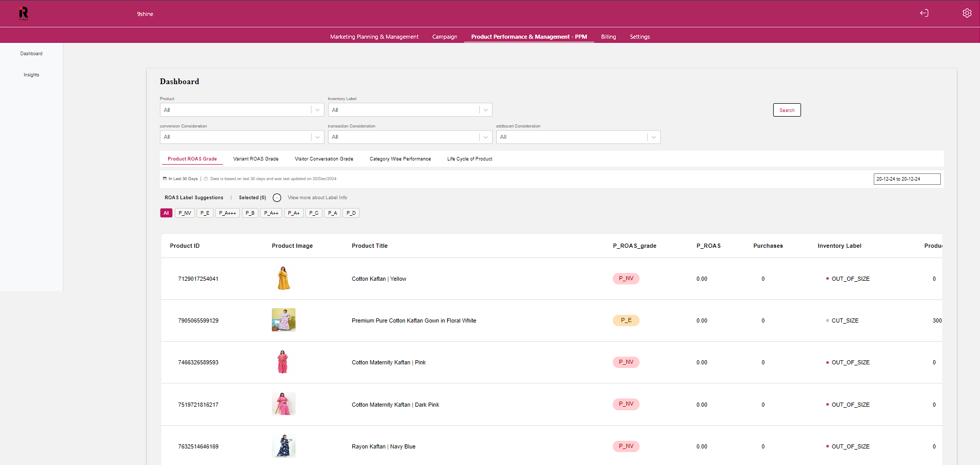Click product ID 7632514646169
Image resolution: width=980 pixels, height=465 pixels.
click(x=198, y=446)
